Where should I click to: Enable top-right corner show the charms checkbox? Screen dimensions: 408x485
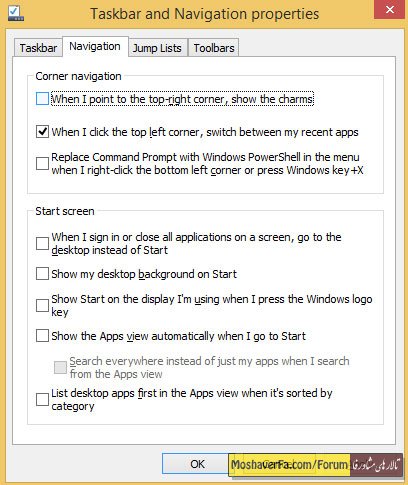[x=42, y=99]
